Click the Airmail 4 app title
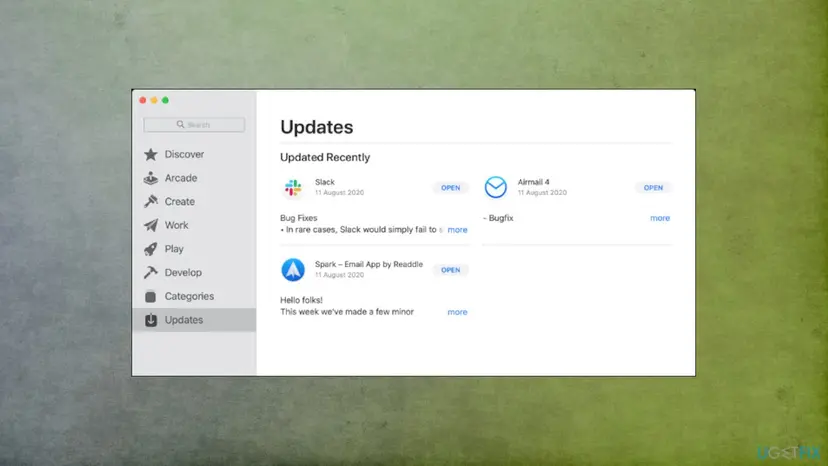 tap(533, 182)
